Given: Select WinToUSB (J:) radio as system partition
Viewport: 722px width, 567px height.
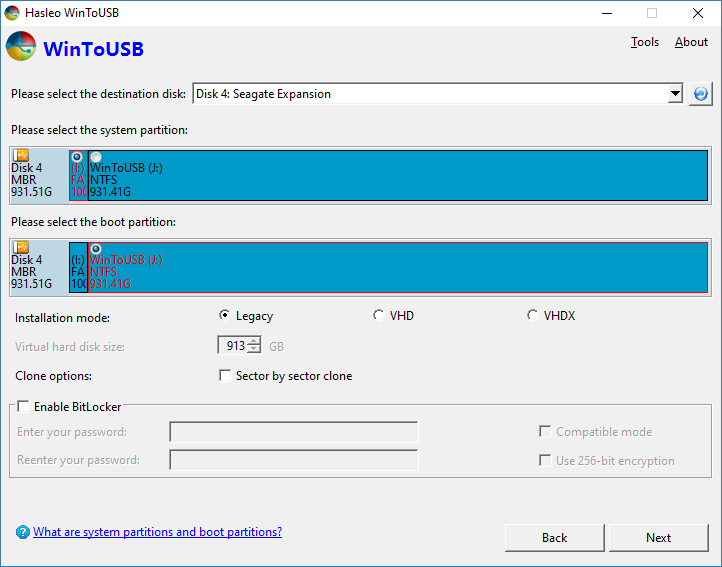Looking at the screenshot, I should [x=96, y=157].
